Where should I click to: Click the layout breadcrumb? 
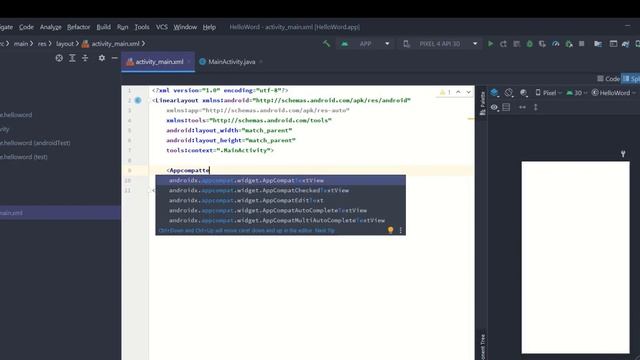pos(65,44)
